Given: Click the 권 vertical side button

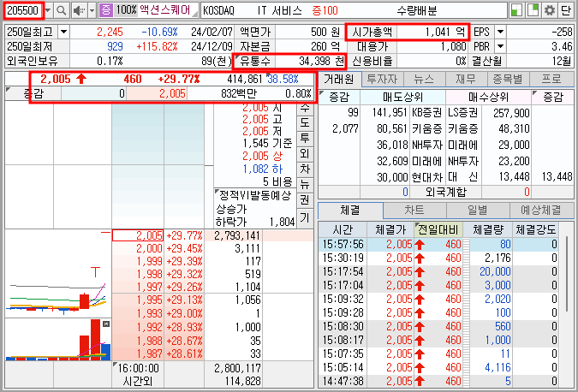Looking at the screenshot, I should [x=305, y=200].
